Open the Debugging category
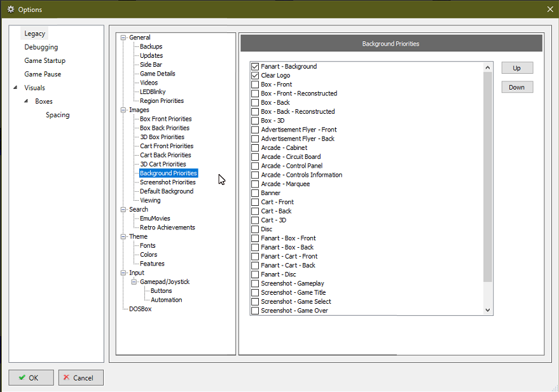The height and width of the screenshot is (392, 559). click(41, 47)
